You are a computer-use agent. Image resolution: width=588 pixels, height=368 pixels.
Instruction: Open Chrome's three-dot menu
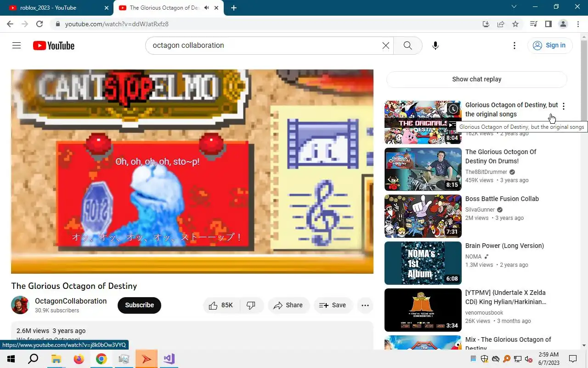point(577,24)
